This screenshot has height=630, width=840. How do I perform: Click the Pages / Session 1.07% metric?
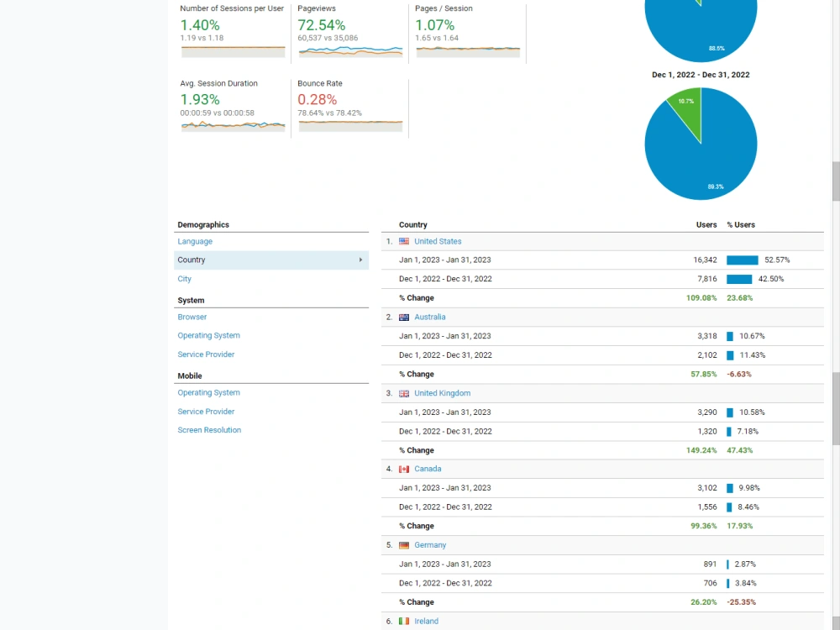(435, 25)
